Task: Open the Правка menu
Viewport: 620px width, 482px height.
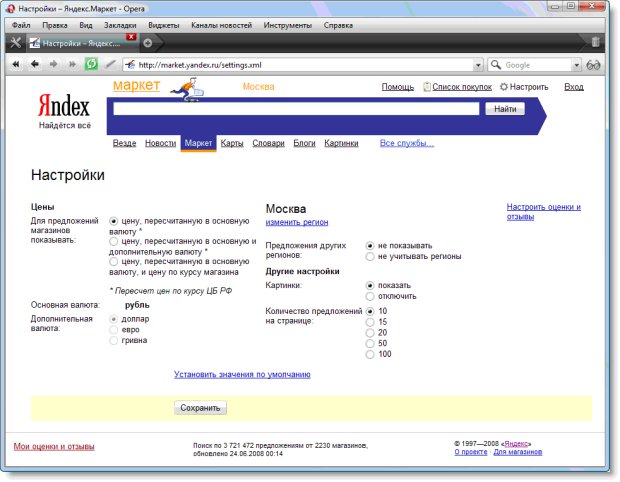Action: click(x=55, y=25)
